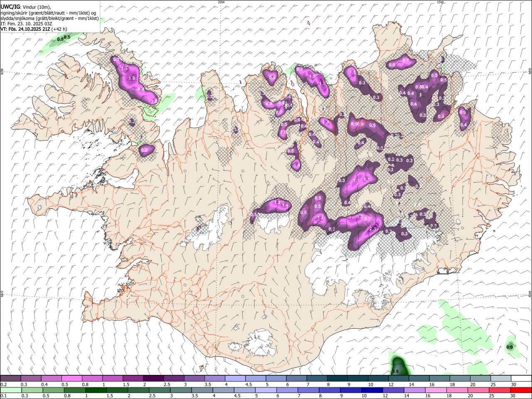Click the 0.9 rain value in the southeast sea
This screenshot has height=399, width=532.
click(x=510, y=347)
